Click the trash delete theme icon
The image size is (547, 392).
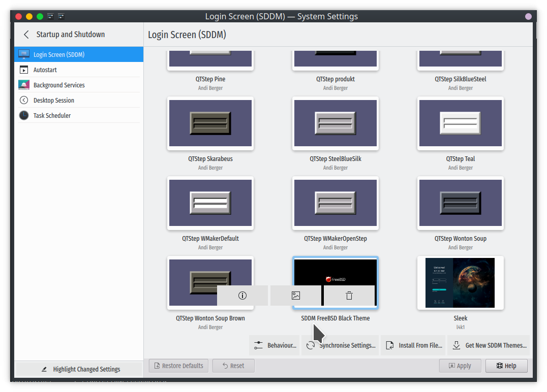point(349,296)
